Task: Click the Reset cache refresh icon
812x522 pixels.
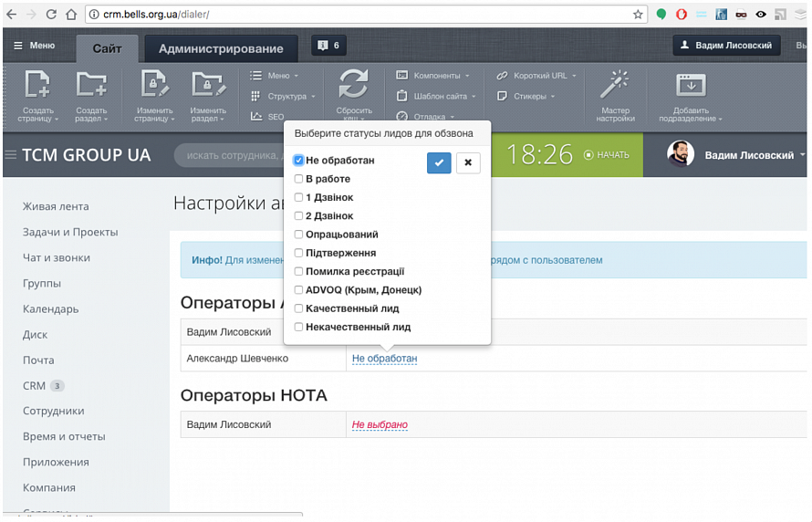Action: pyautogui.click(x=353, y=84)
